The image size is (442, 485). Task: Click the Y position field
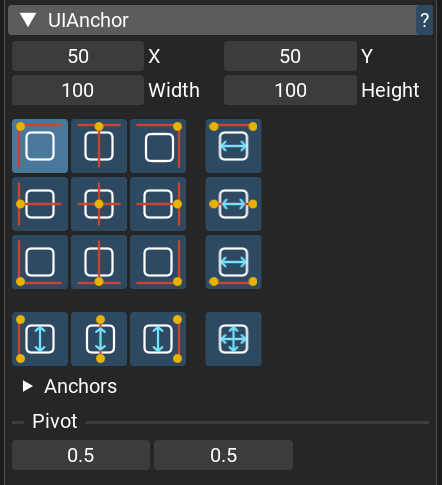(290, 56)
